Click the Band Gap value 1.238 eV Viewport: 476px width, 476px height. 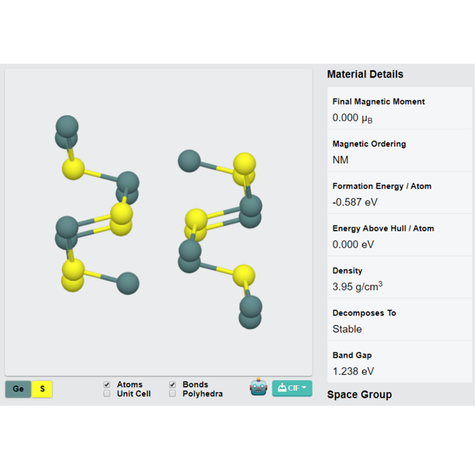click(353, 371)
